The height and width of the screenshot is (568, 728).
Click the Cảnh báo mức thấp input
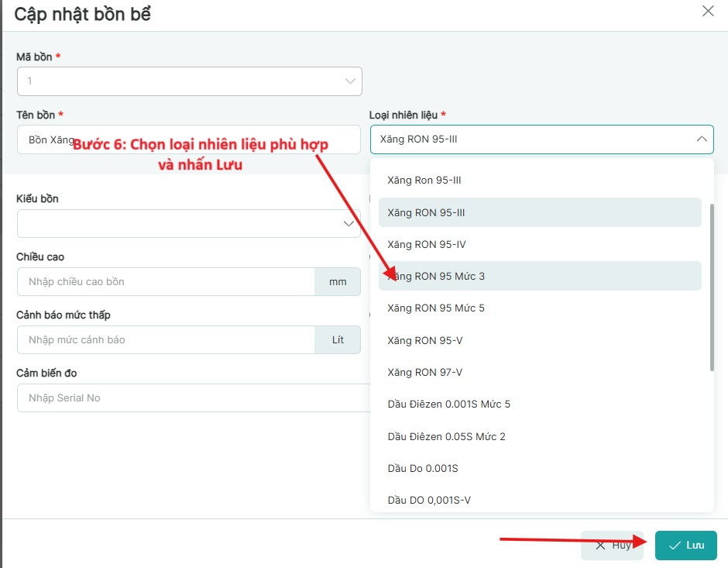click(x=166, y=339)
